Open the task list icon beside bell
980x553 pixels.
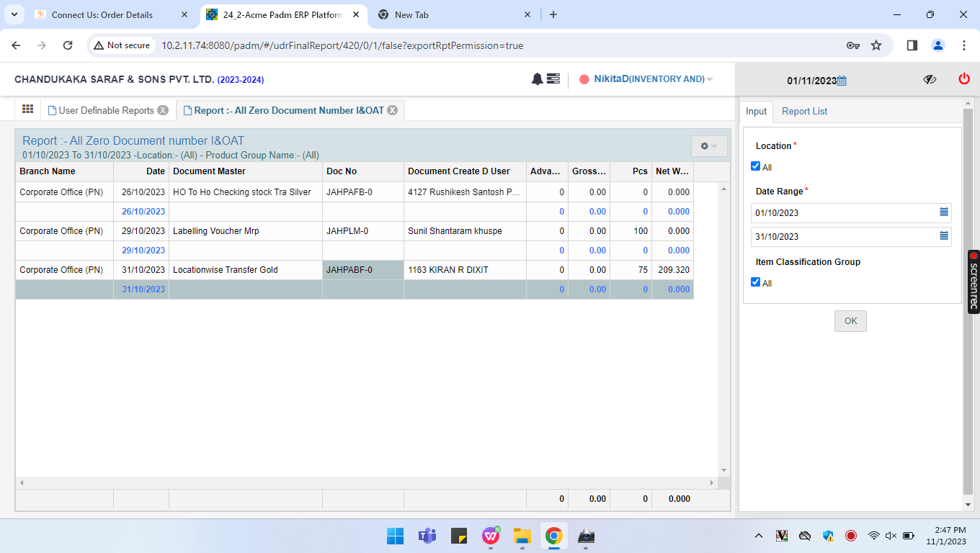click(x=553, y=79)
